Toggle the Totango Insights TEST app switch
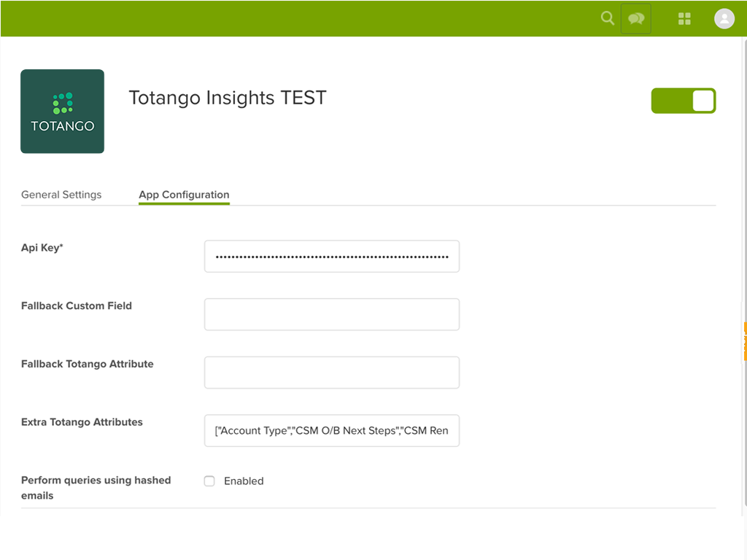The image size is (747, 560). pos(683,101)
